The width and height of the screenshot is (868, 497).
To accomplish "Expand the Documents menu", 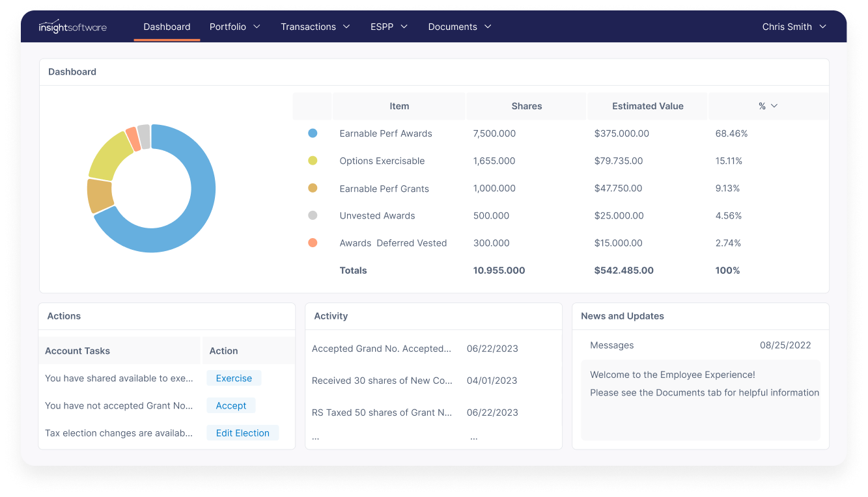I will (x=459, y=27).
